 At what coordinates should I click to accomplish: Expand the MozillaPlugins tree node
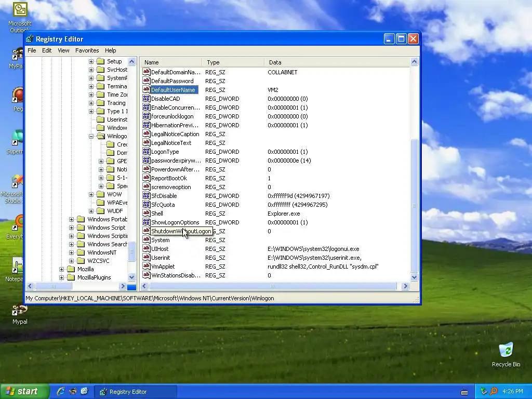(x=61, y=277)
